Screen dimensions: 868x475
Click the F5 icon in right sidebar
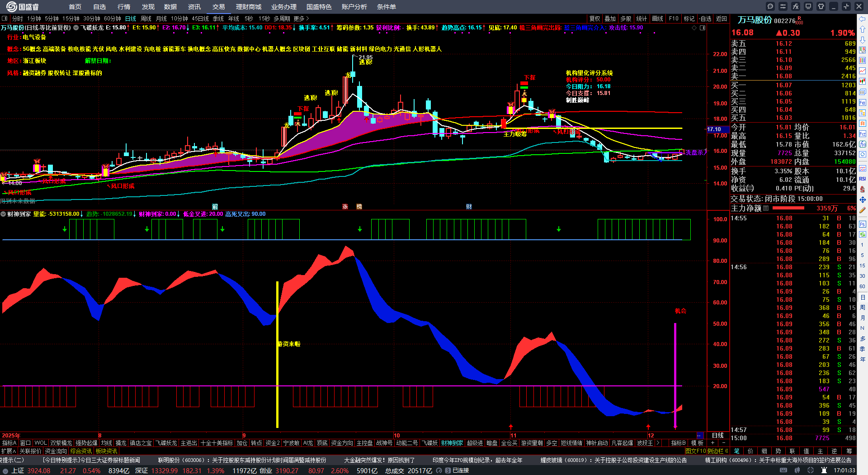pos(863,224)
